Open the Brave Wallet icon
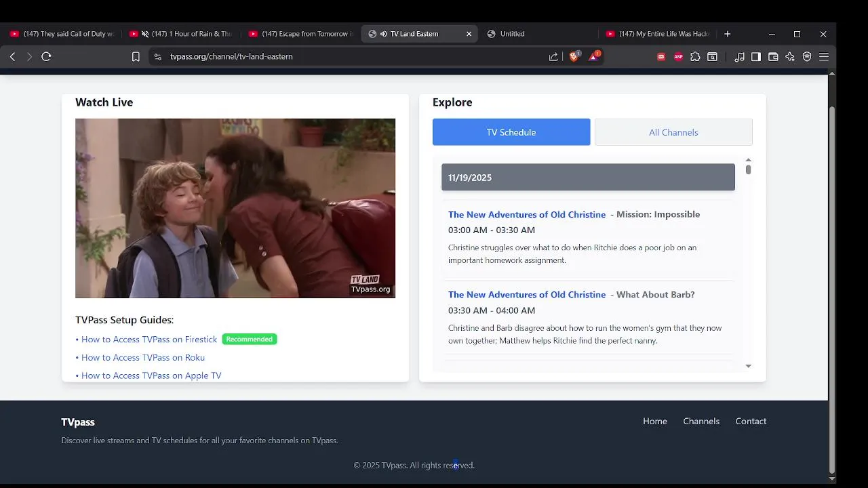868x488 pixels. tap(773, 57)
